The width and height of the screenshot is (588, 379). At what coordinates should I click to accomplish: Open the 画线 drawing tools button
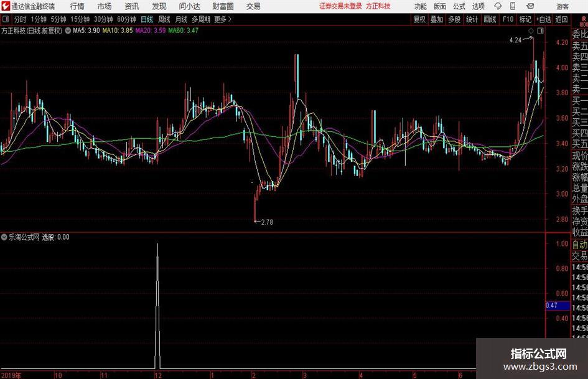click(490, 19)
